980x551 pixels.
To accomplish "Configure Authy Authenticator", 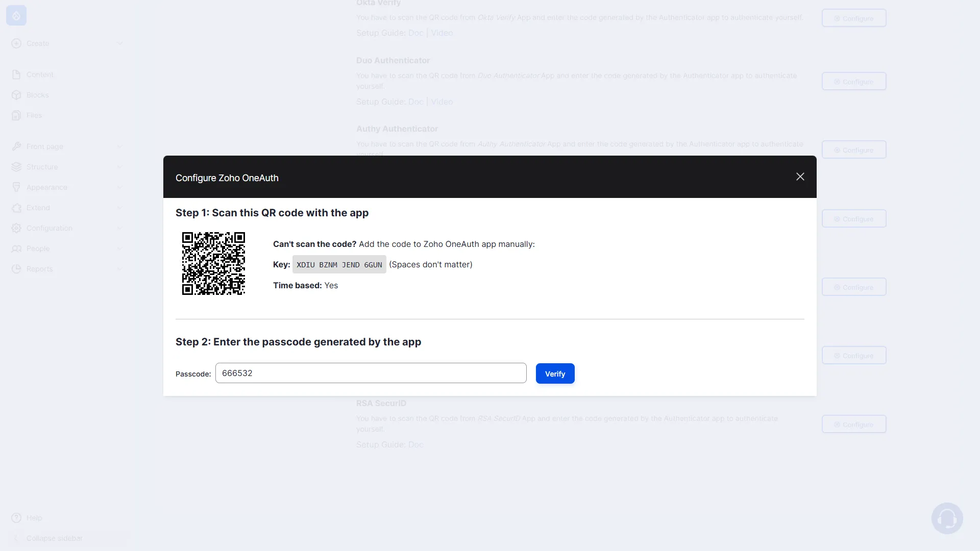I will [x=853, y=150].
